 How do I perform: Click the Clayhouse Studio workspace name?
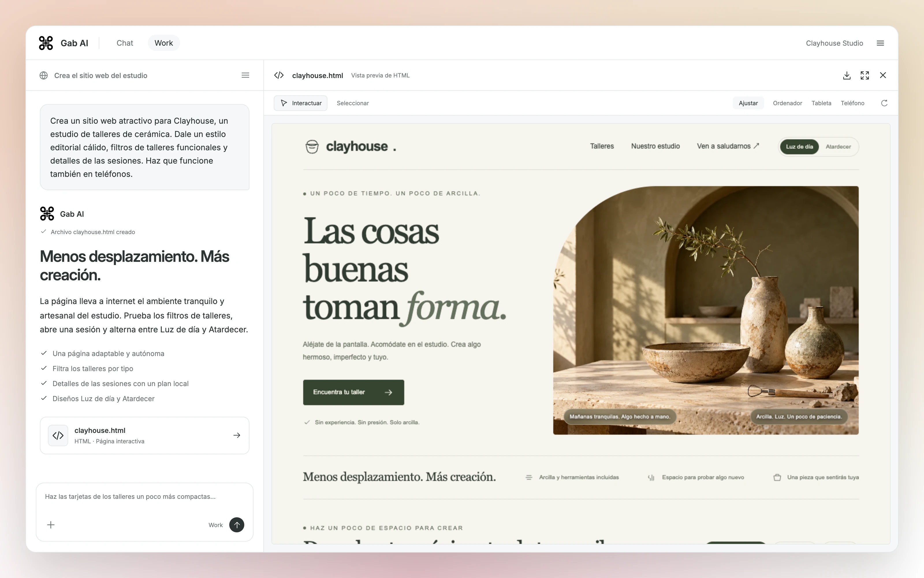pyautogui.click(x=834, y=43)
